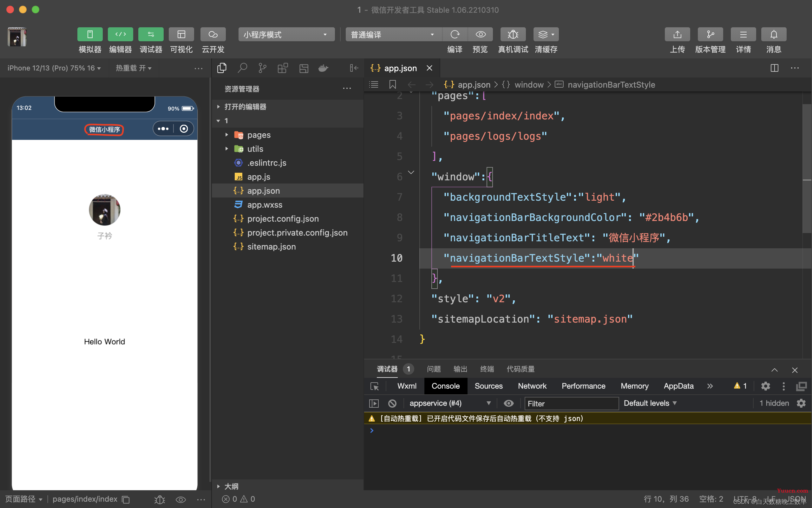Show more devtools tabs chevron

point(710,386)
